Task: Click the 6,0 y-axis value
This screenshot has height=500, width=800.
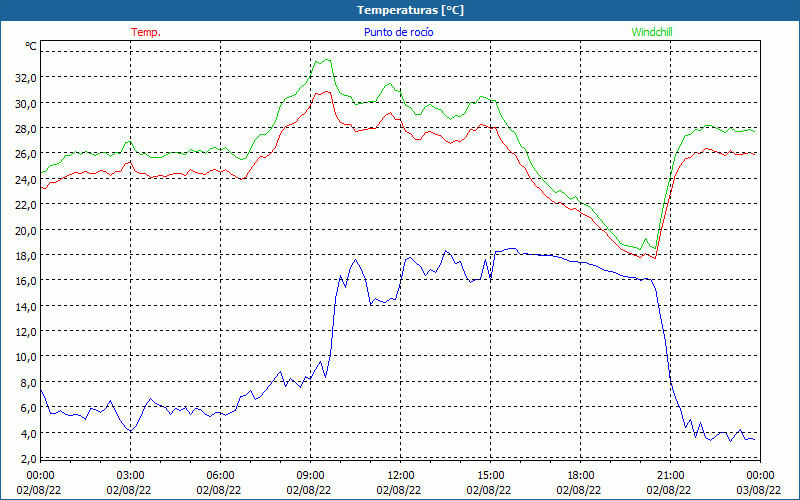Action: point(29,408)
